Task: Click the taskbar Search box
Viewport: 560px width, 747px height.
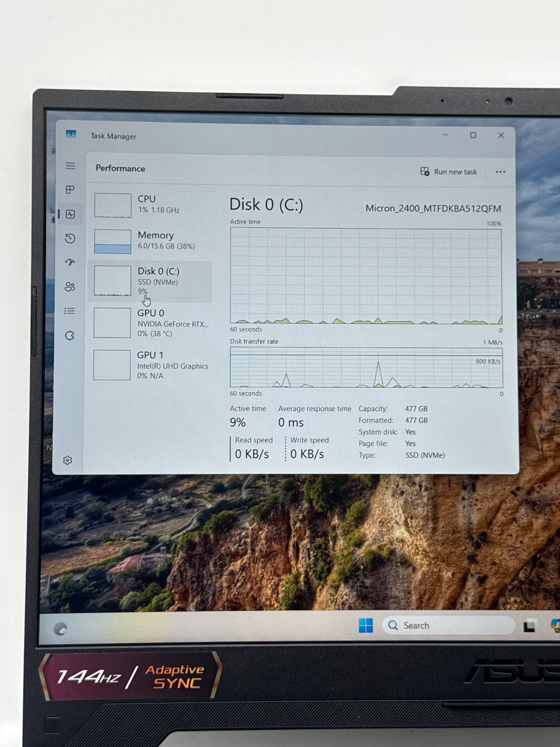Action: 448,625
